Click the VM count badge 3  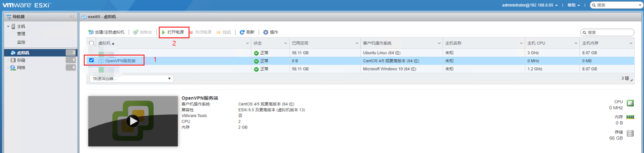coord(71,52)
